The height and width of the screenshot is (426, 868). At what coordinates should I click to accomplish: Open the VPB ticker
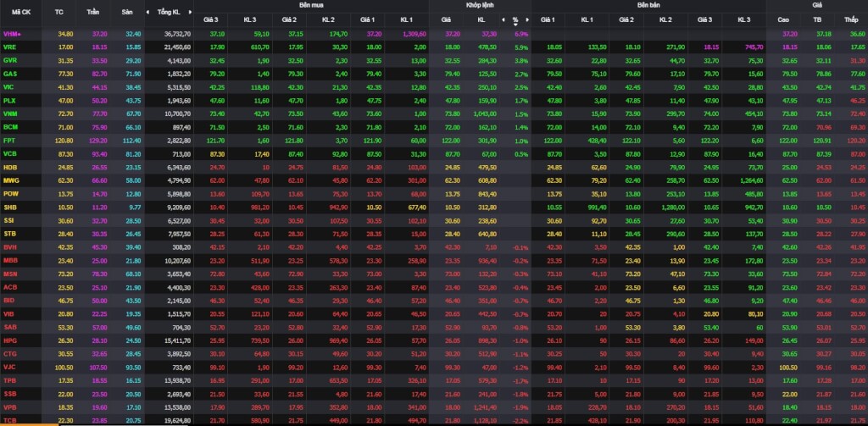(x=9, y=407)
